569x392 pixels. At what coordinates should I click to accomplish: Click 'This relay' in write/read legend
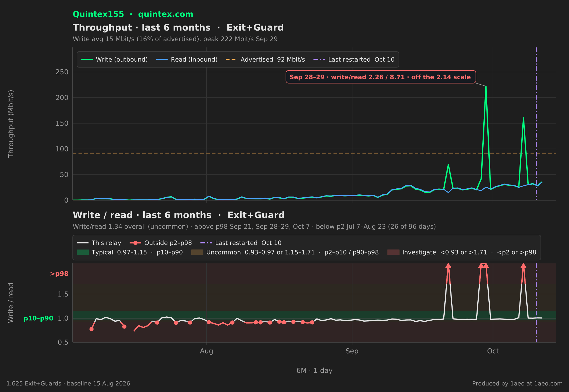99,243
